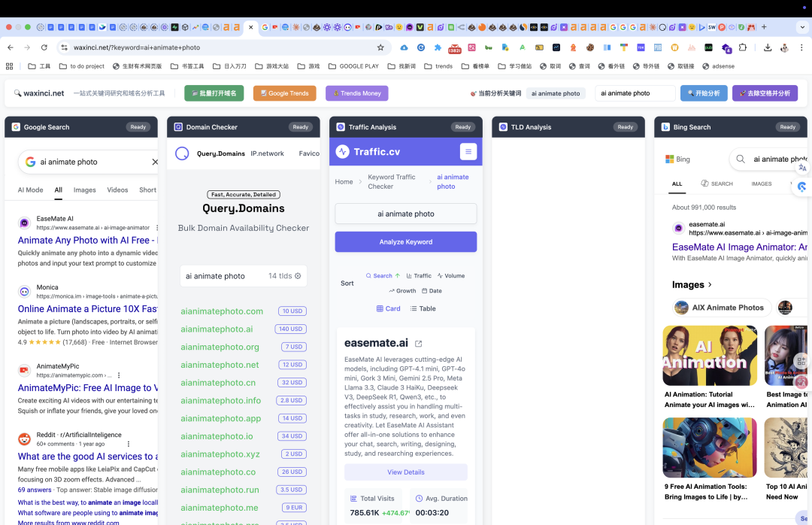Screen dimensions: 812x525
Task: Click the gear icon beside 14 tlds
Action: coord(298,276)
